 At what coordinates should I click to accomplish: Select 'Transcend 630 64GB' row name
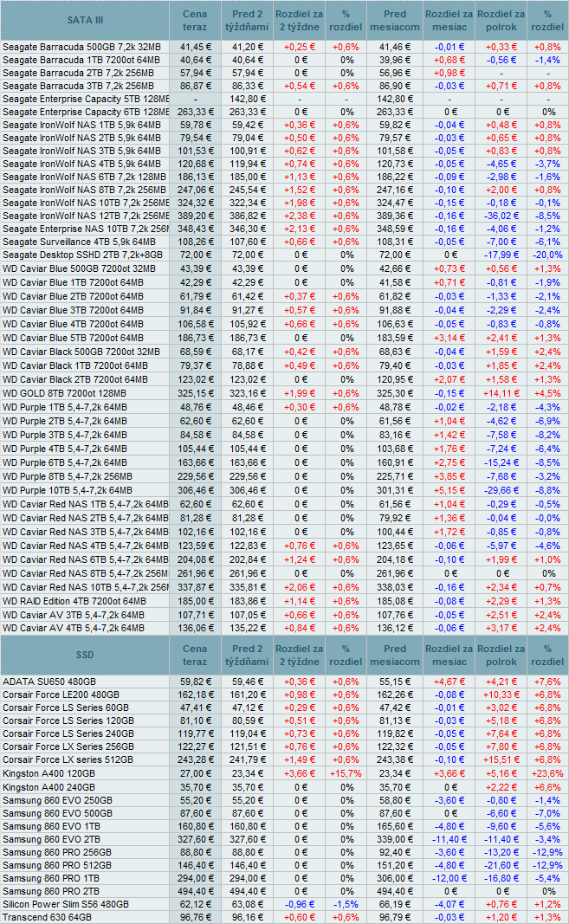click(x=47, y=917)
